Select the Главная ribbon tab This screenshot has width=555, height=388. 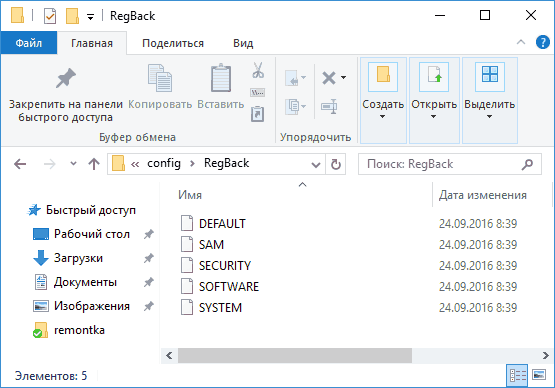point(92,43)
